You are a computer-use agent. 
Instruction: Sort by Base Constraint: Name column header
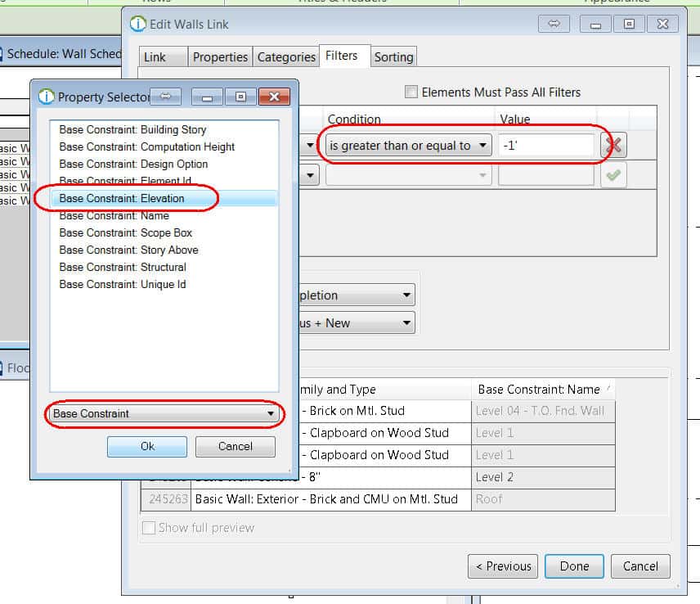point(543,389)
